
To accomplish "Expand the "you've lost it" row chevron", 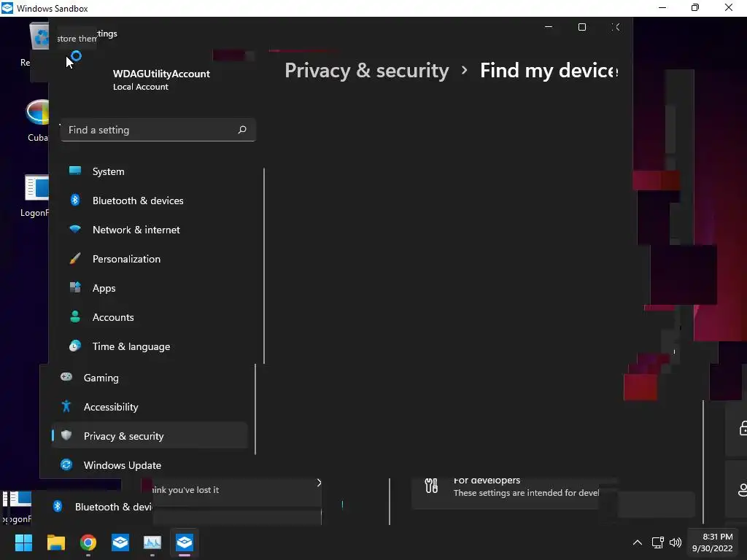I will pos(319,483).
